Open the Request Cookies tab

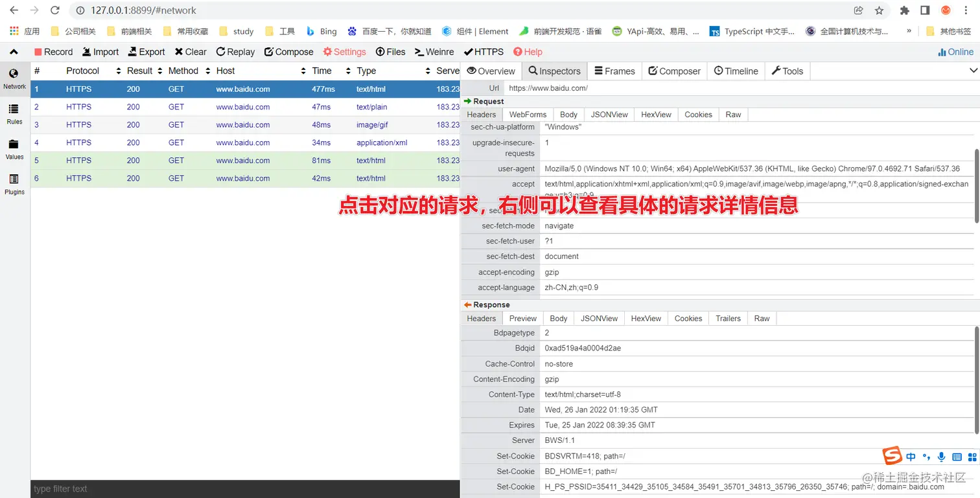(698, 115)
